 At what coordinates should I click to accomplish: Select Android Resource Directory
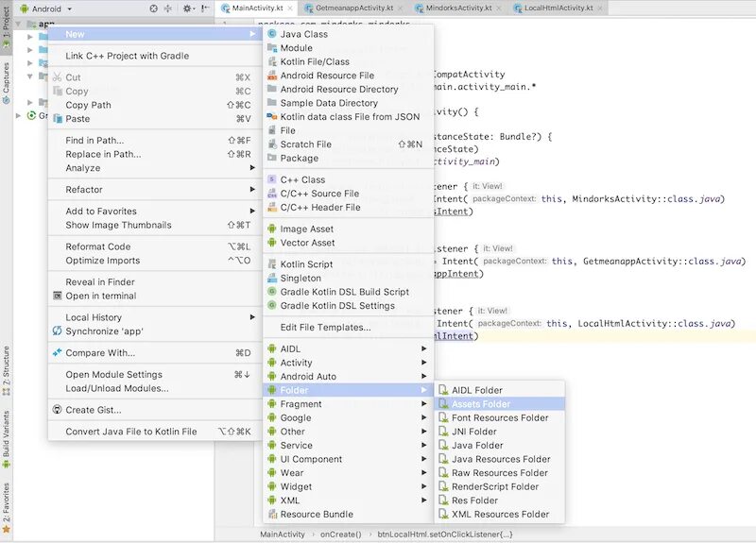348,89
